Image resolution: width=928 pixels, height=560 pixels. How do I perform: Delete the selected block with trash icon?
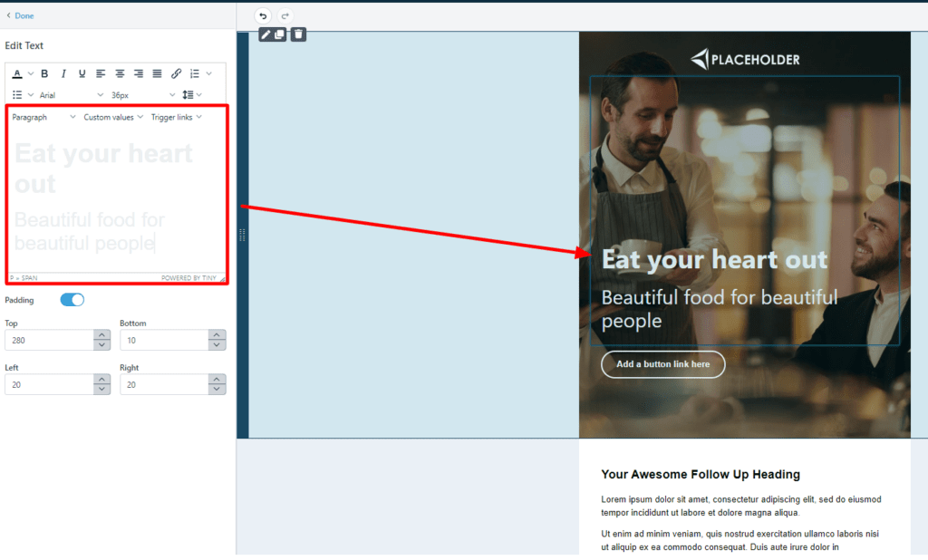(298, 34)
